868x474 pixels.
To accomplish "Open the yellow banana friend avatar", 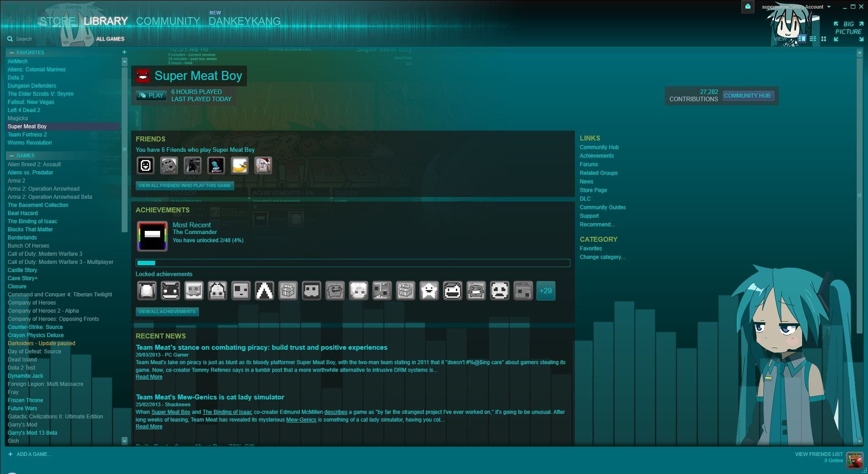I will 239,165.
